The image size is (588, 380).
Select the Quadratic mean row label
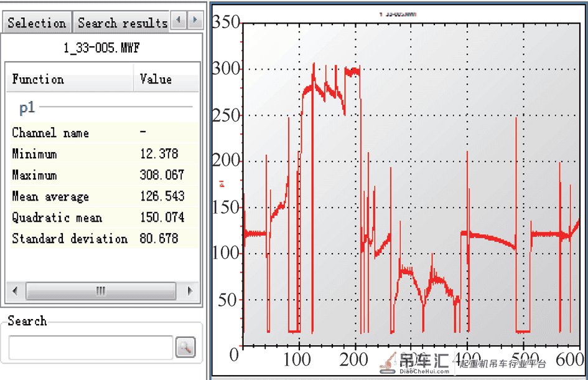coord(57,217)
